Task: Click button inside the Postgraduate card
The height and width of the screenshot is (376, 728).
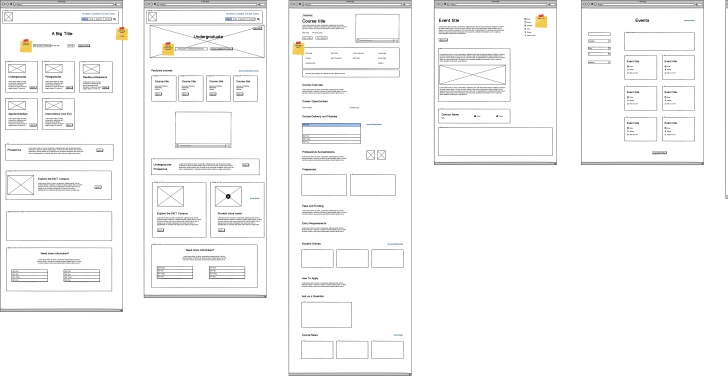Action: pos(69,87)
